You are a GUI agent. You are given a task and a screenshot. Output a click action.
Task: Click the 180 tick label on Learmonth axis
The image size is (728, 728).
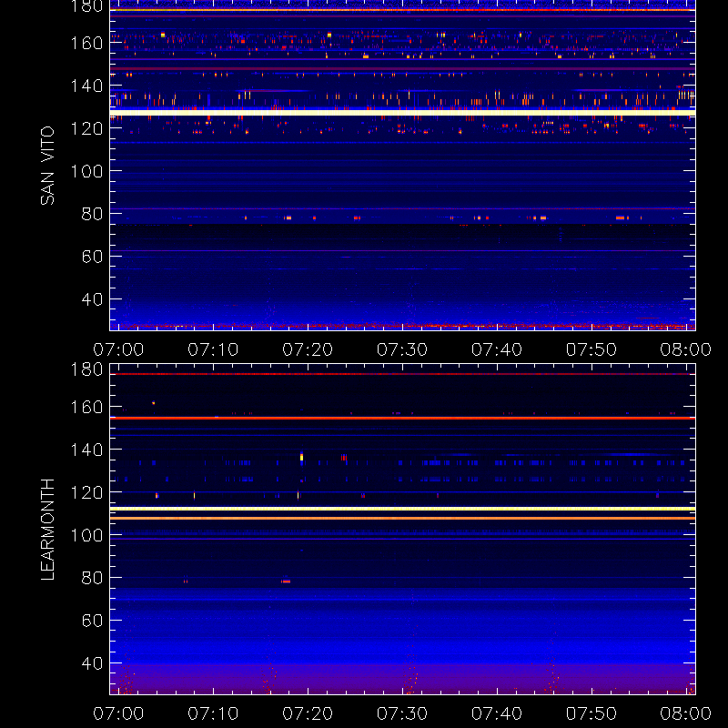[86, 369]
